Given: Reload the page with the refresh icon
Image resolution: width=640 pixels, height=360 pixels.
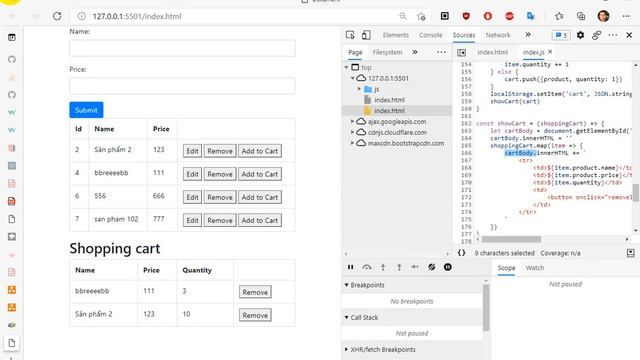Looking at the screenshot, I should click(x=57, y=16).
